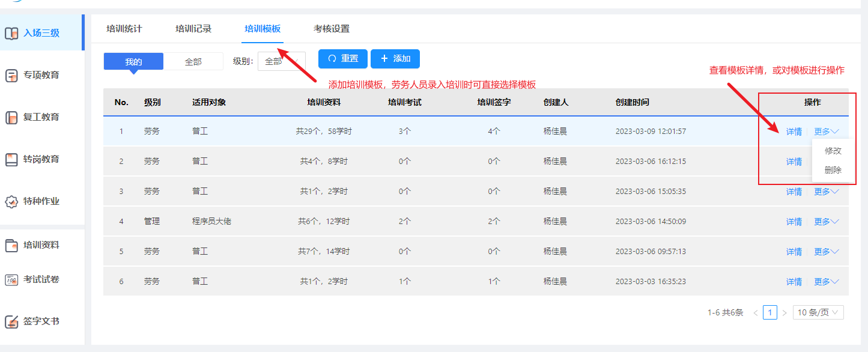Open the 考核设置 tab

(x=332, y=28)
